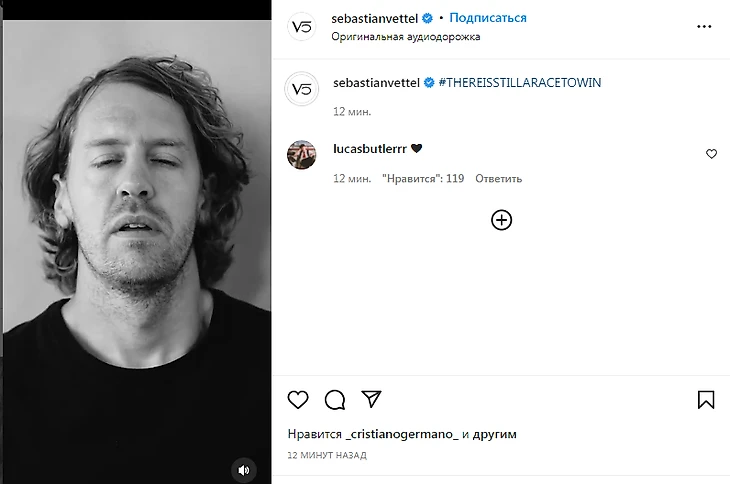The height and width of the screenshot is (484, 730).
Task: Open #THEREISSTILLARACETOWIN hashtag link
Action: 520,82
